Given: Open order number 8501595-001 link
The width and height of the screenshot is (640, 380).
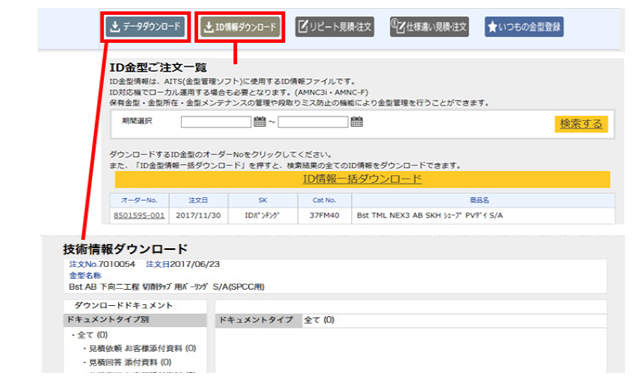Looking at the screenshot, I should pyautogui.click(x=139, y=216).
